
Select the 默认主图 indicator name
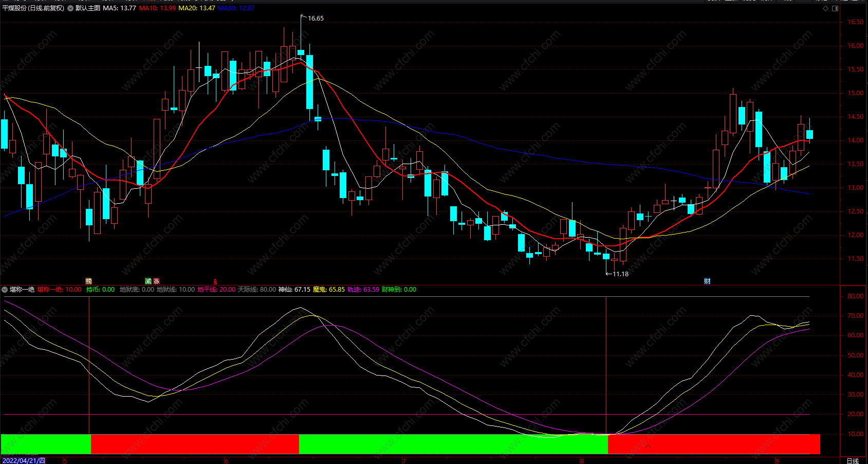click(88, 8)
